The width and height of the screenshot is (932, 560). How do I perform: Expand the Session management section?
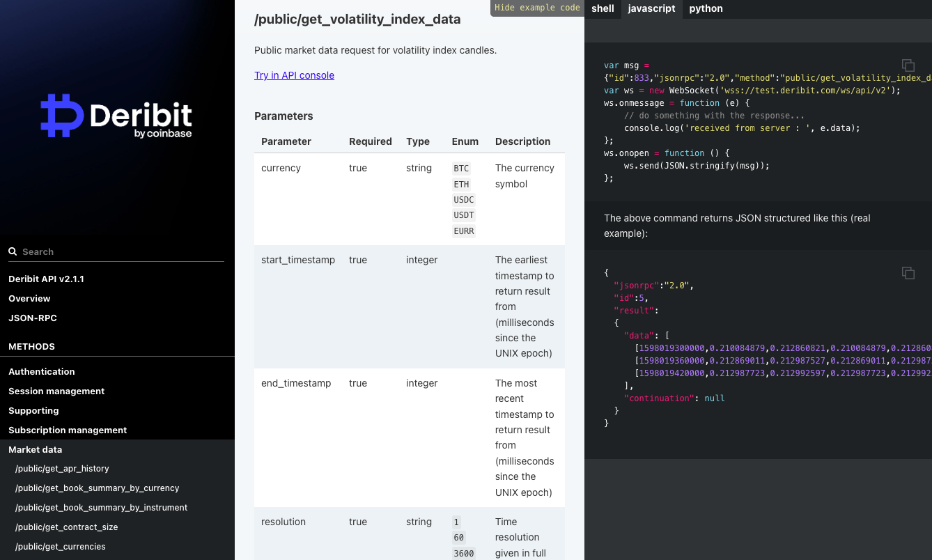[56, 391]
